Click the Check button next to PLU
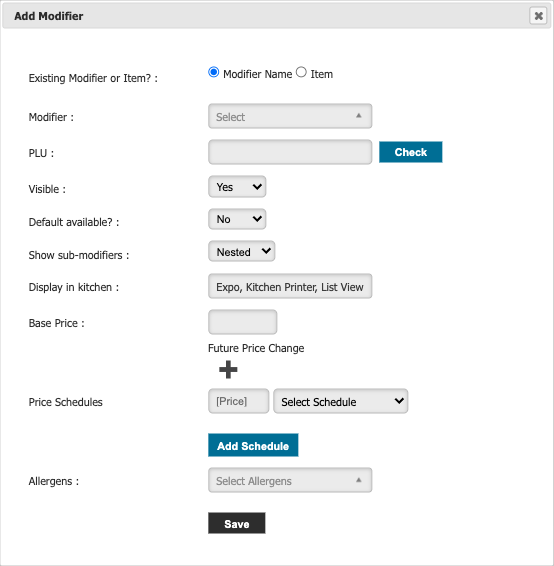Viewport: 554px width, 566px height. pyautogui.click(x=410, y=152)
